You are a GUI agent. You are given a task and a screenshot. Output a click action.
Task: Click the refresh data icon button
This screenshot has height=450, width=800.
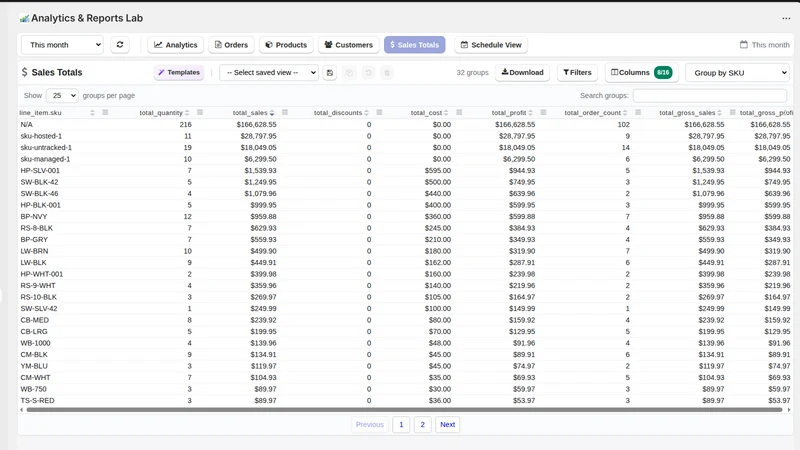click(120, 45)
